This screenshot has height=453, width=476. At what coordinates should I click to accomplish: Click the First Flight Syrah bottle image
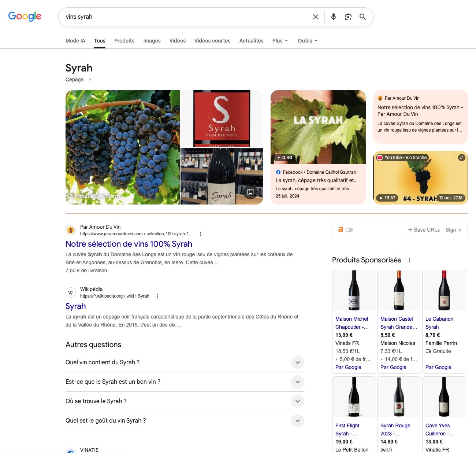(x=354, y=397)
